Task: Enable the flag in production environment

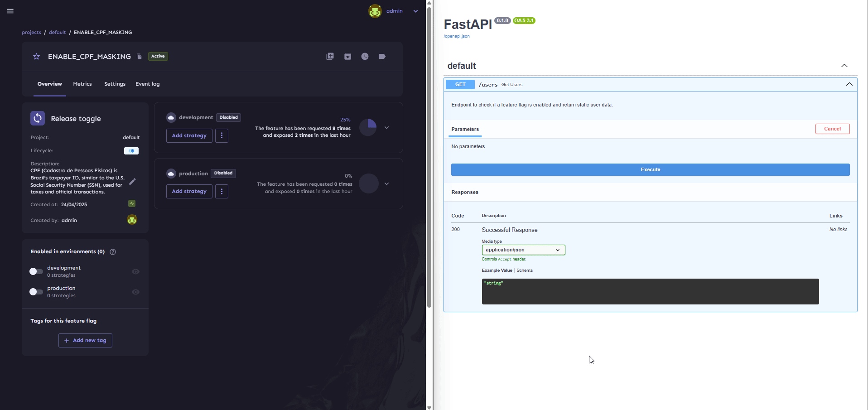Action: pos(36,292)
